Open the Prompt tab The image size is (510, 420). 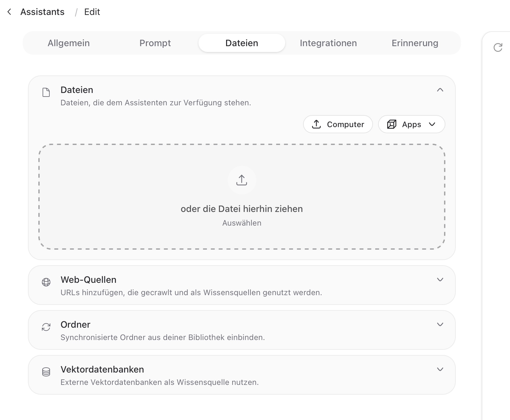click(155, 43)
